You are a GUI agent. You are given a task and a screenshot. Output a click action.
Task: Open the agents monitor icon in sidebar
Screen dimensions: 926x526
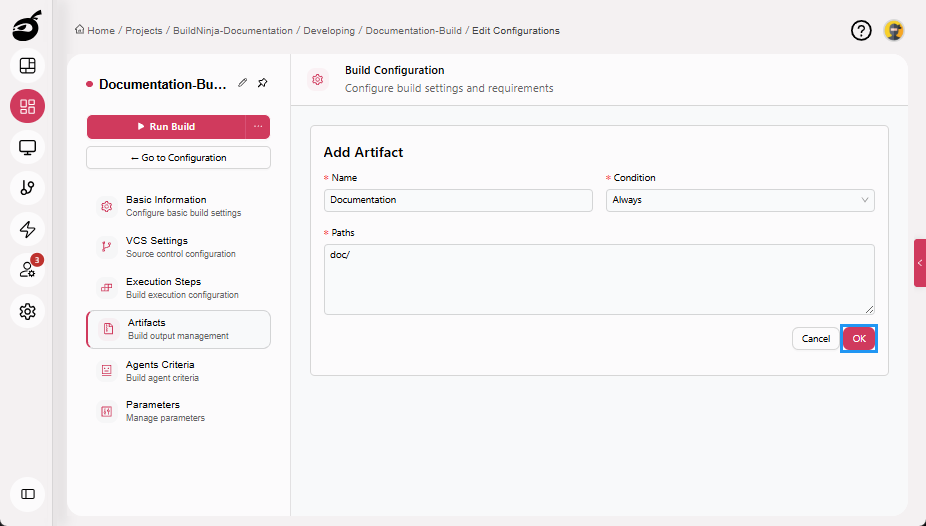click(28, 147)
